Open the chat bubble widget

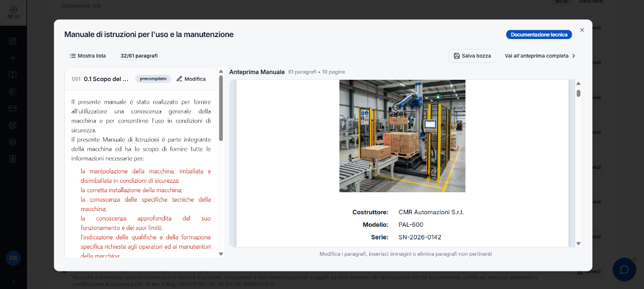coord(625,270)
